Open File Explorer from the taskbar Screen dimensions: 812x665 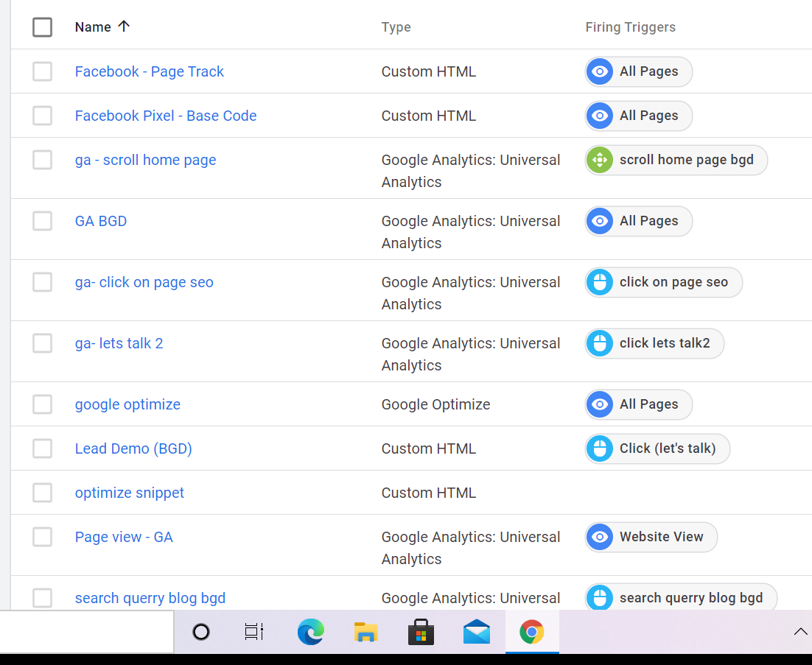[365, 632]
